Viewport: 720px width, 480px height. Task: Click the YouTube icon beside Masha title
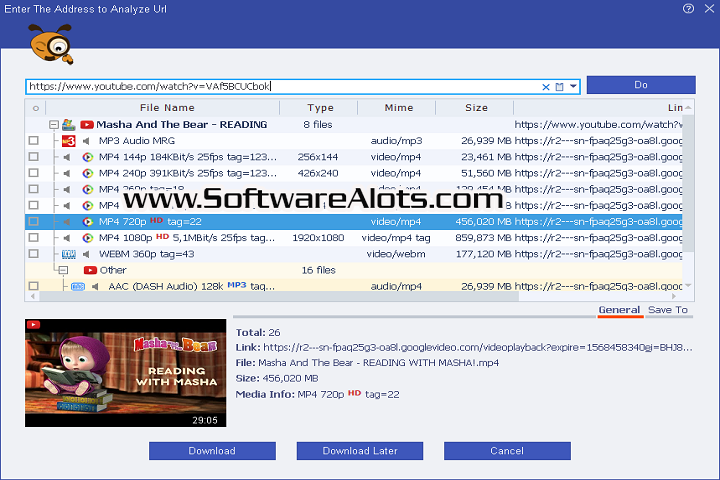click(x=87, y=124)
